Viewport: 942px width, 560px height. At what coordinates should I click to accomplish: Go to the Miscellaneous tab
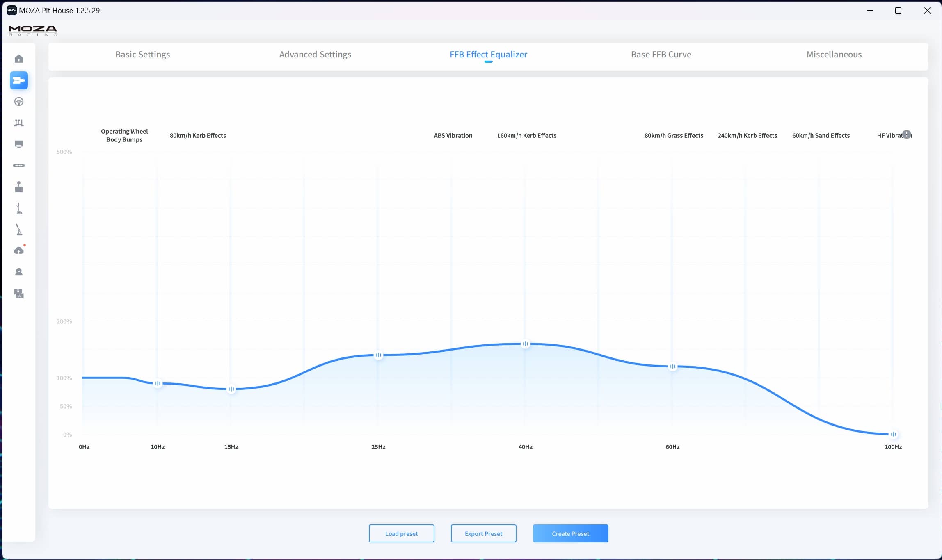tap(834, 55)
